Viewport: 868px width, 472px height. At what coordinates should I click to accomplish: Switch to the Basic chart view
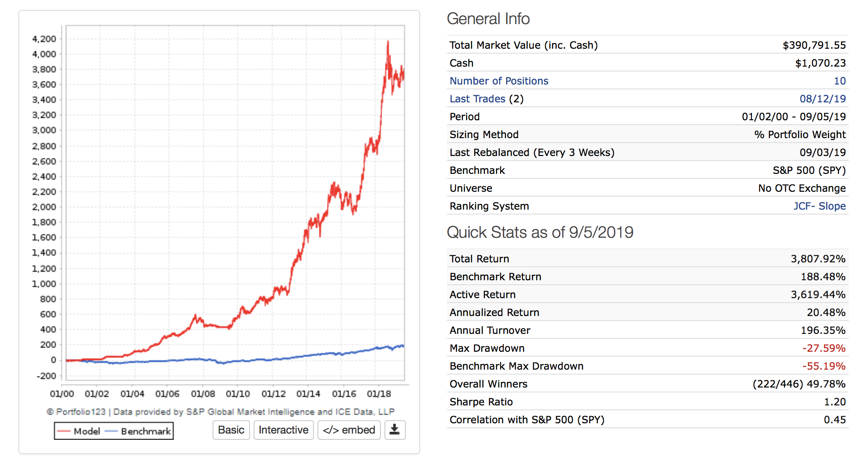click(231, 430)
